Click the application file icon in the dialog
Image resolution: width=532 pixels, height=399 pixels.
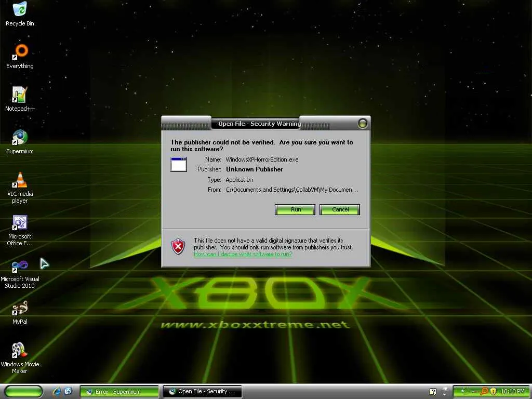coord(179,165)
